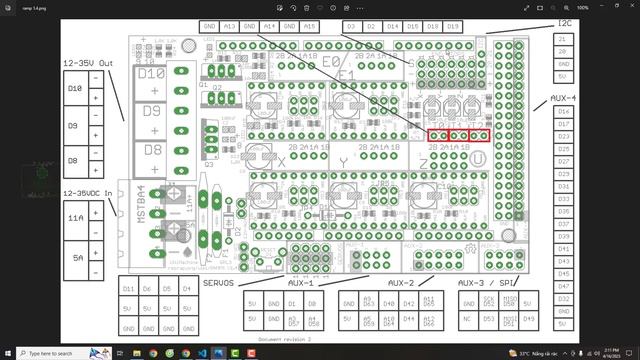
Task: Open the Windows Start menu
Action: 7,353
